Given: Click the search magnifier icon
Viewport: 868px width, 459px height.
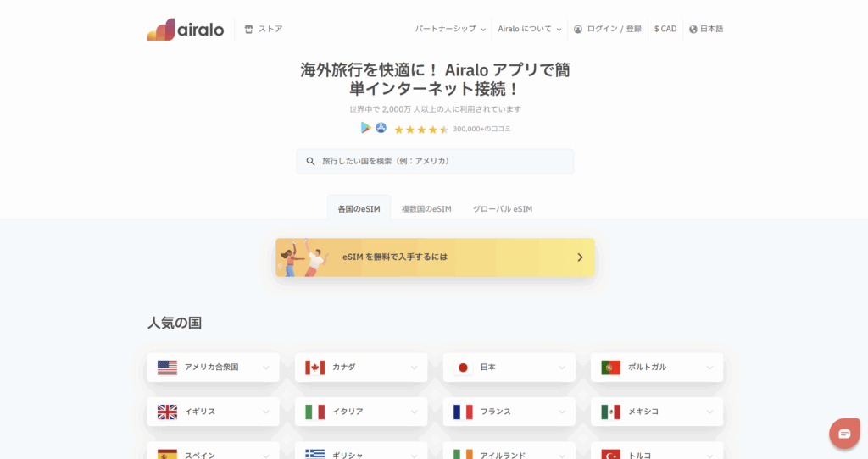Looking at the screenshot, I should 310,162.
